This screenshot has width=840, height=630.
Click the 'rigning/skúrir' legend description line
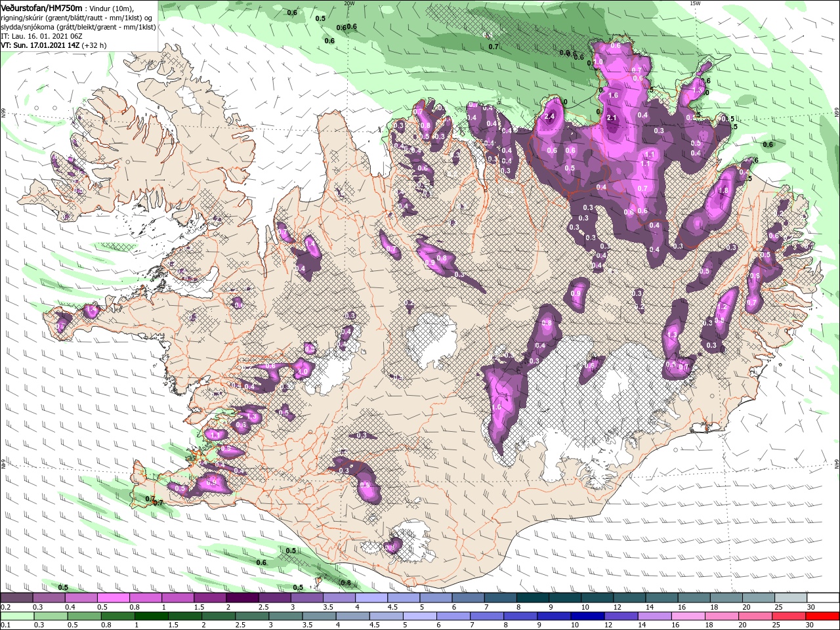(x=75, y=18)
